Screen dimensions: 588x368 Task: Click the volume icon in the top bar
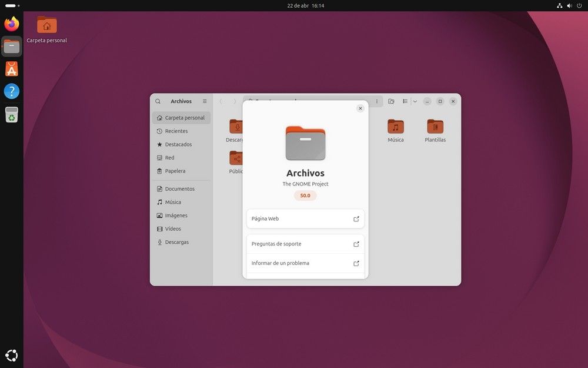pos(569,6)
